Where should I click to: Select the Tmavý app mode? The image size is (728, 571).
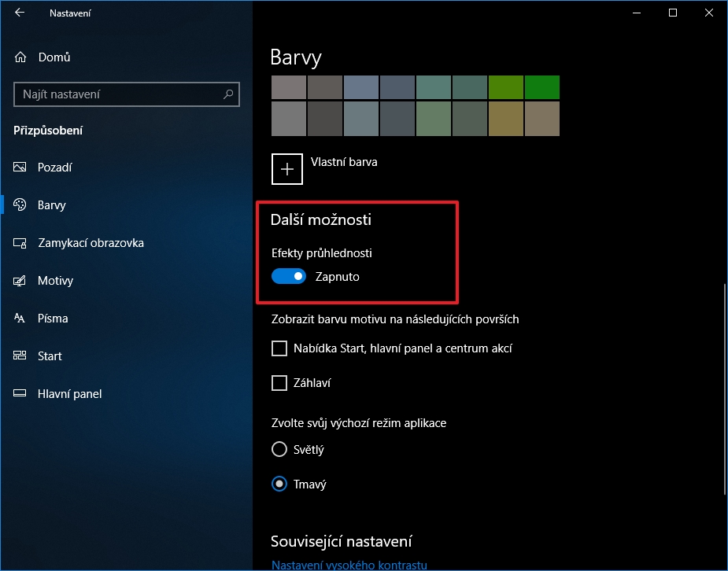tap(279, 484)
